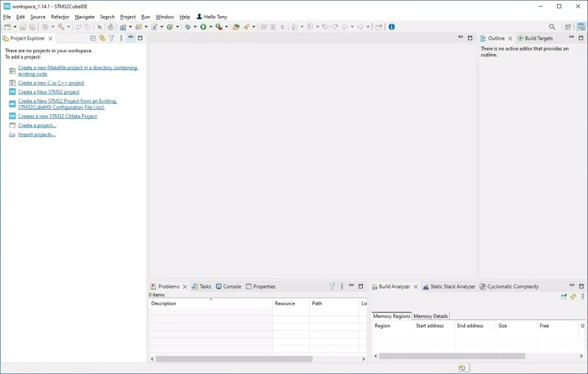Viewport: 588px width, 374px height.
Task: Switch to the Console tab
Action: click(229, 287)
